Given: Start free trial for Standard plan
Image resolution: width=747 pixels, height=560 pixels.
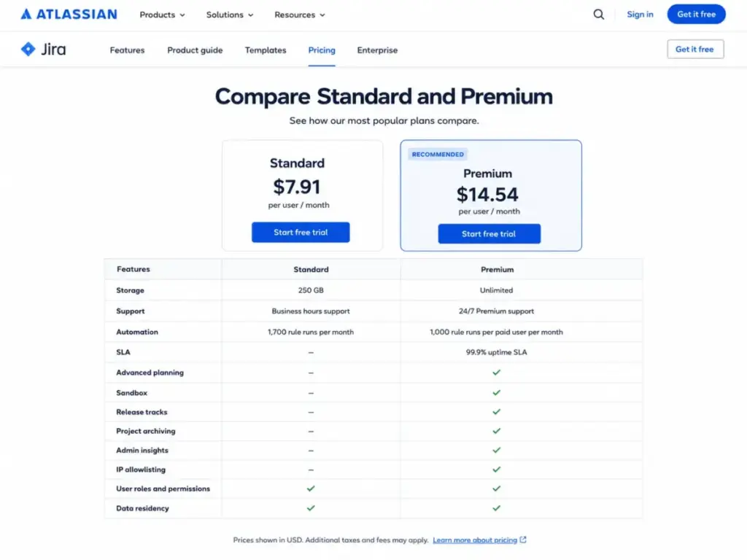Looking at the screenshot, I should click(301, 232).
